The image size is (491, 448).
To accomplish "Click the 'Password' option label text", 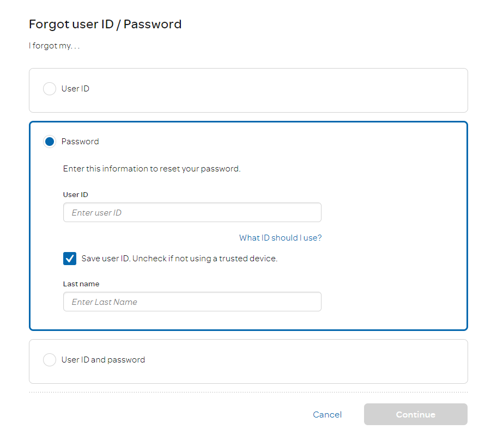I will pos(80,142).
